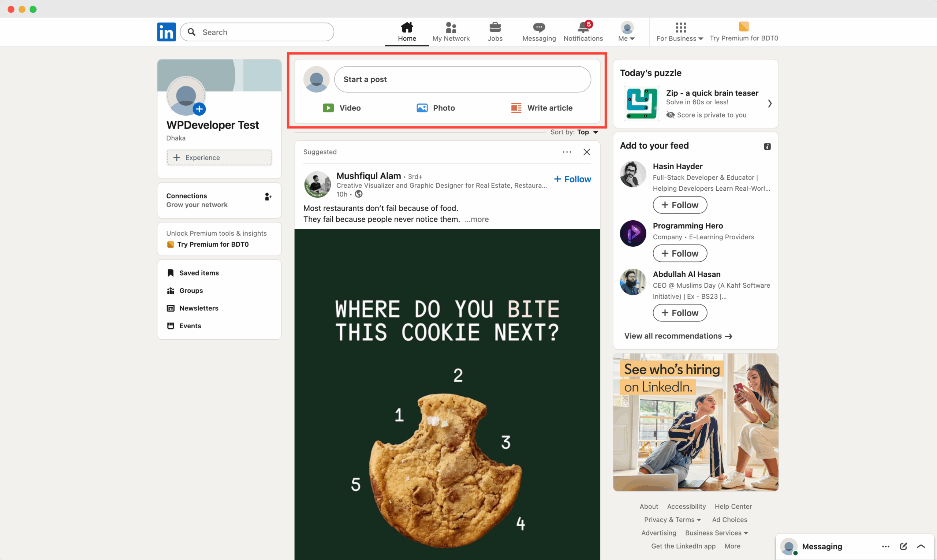Select the Jobs briefcase icon
937x560 pixels.
(x=495, y=27)
